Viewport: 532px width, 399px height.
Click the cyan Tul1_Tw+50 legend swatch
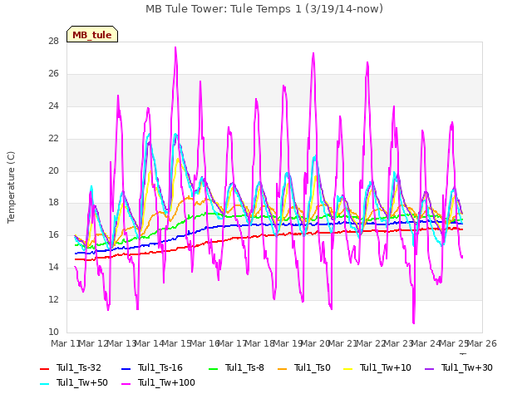(44, 383)
